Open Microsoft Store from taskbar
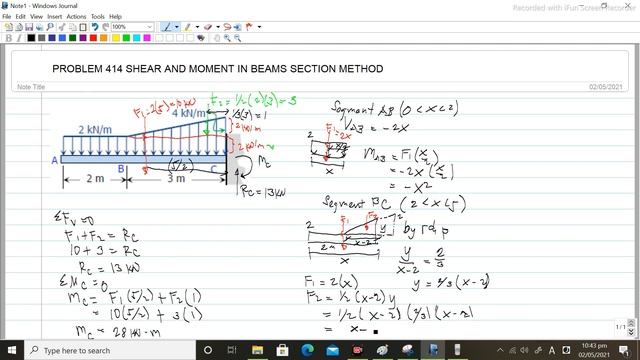 (x=282, y=350)
